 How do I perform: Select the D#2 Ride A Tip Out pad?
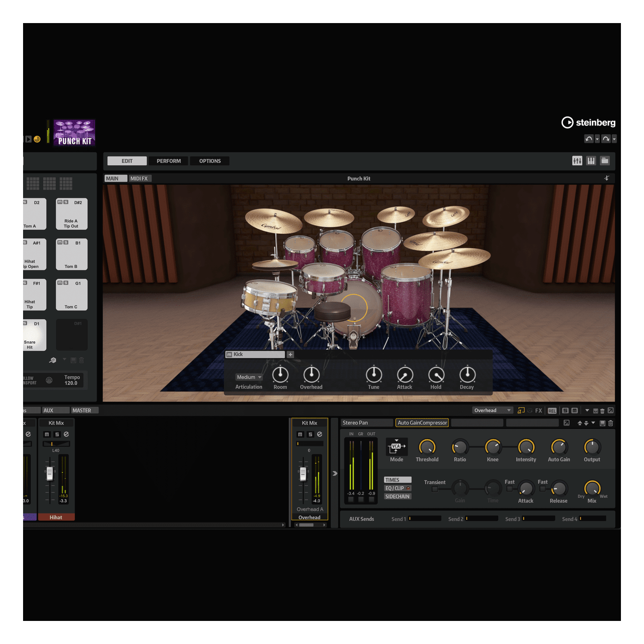coord(72,214)
